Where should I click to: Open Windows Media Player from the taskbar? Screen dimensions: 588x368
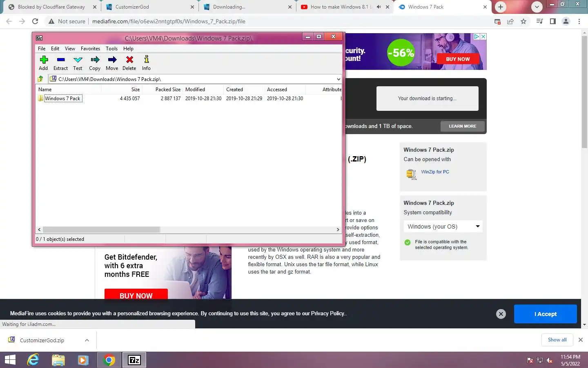(x=83, y=360)
